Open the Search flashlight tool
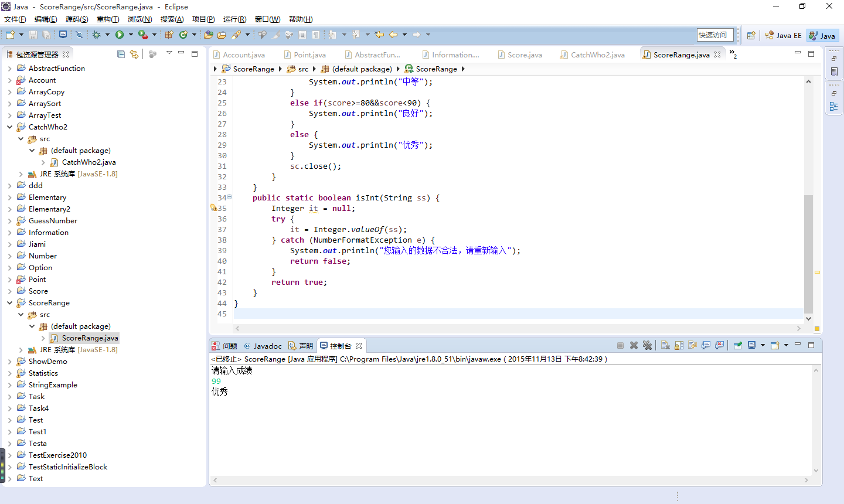This screenshot has width=844, height=504. 236,35
